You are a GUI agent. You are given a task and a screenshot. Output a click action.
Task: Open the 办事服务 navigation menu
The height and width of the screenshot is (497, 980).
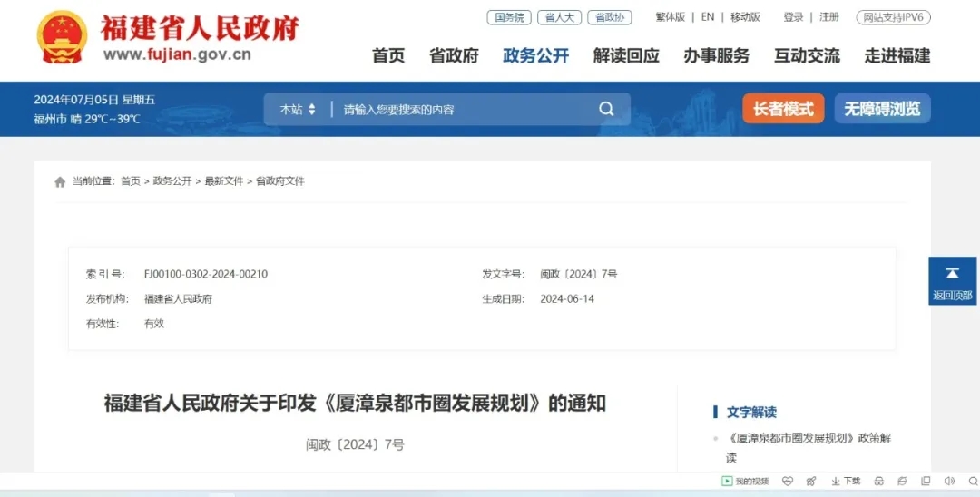[716, 56]
